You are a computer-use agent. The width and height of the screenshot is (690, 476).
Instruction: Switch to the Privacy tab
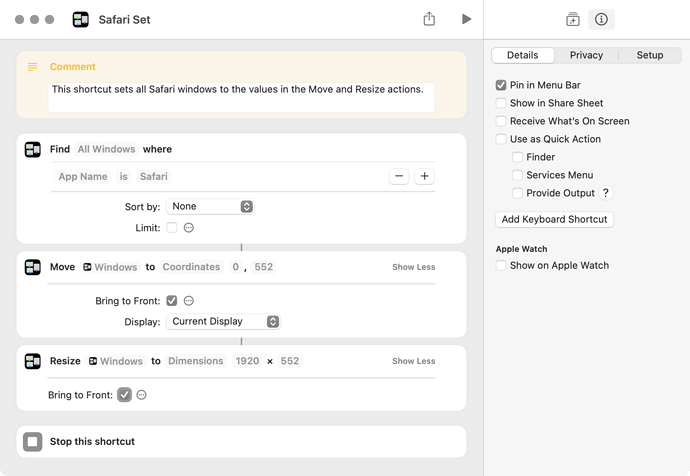click(x=586, y=55)
